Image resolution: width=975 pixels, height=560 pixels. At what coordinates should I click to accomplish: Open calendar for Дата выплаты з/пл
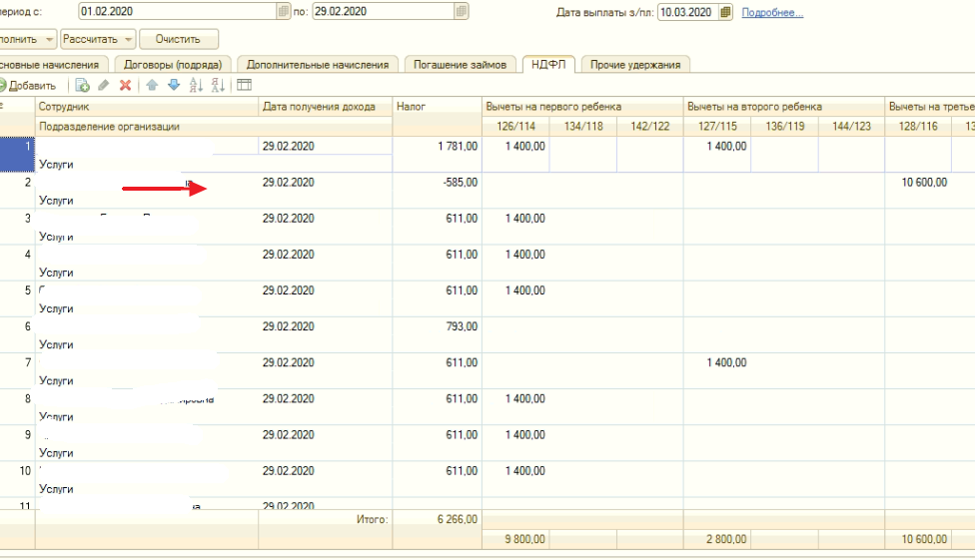point(725,12)
